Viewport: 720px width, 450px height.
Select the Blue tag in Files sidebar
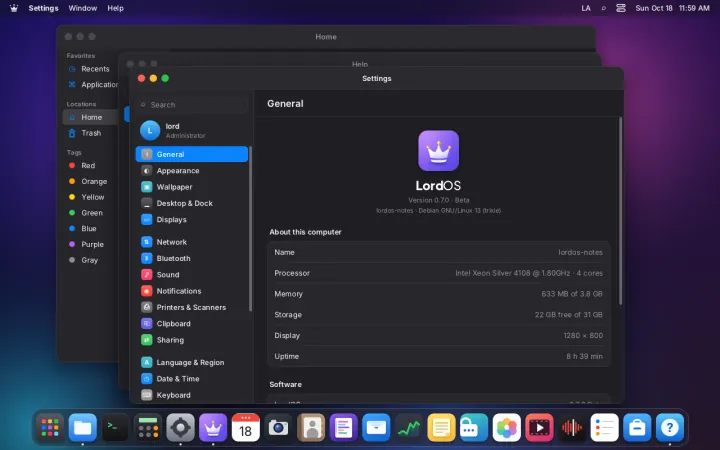pyautogui.click(x=90, y=229)
